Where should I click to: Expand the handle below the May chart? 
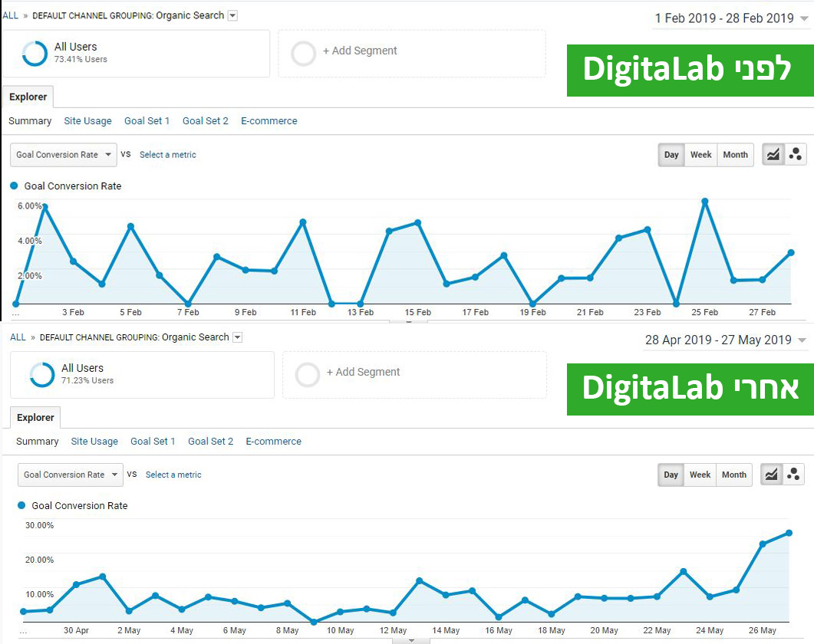411,640
